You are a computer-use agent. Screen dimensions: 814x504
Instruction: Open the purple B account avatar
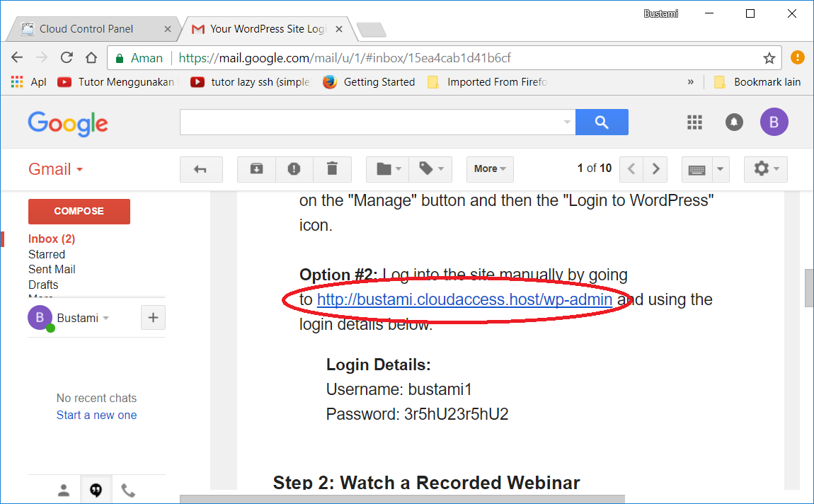tap(774, 122)
